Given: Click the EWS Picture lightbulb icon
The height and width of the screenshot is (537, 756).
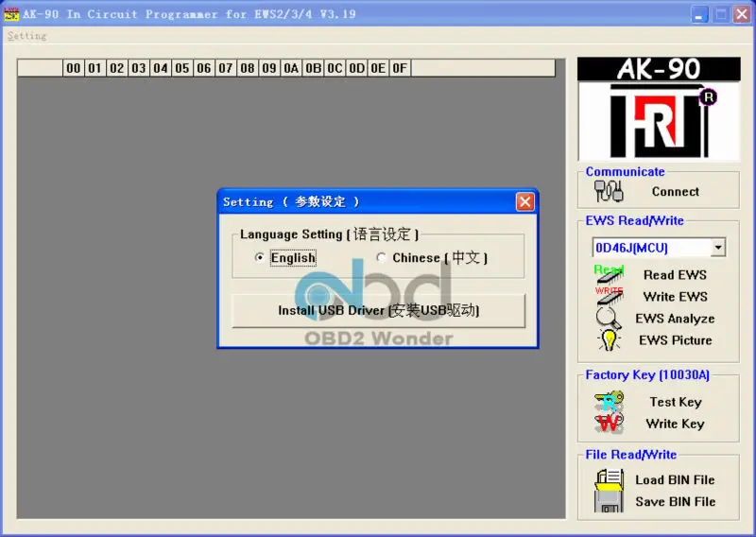Looking at the screenshot, I should [609, 340].
